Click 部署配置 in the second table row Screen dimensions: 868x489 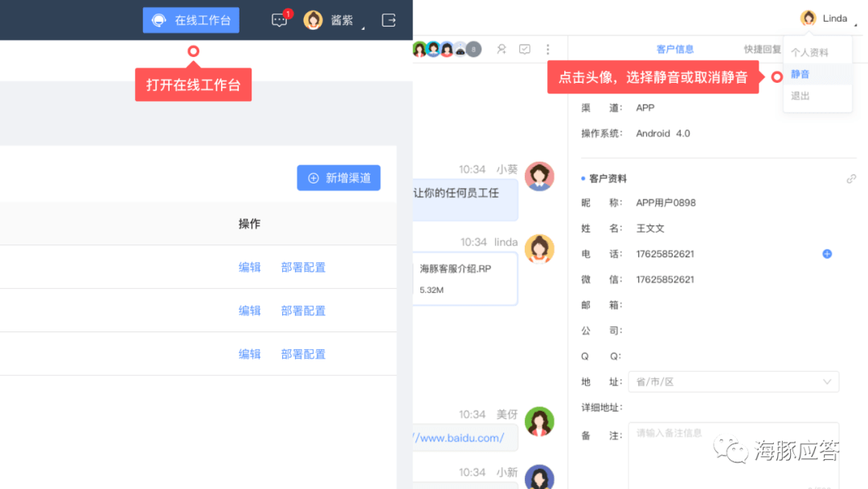(x=303, y=310)
